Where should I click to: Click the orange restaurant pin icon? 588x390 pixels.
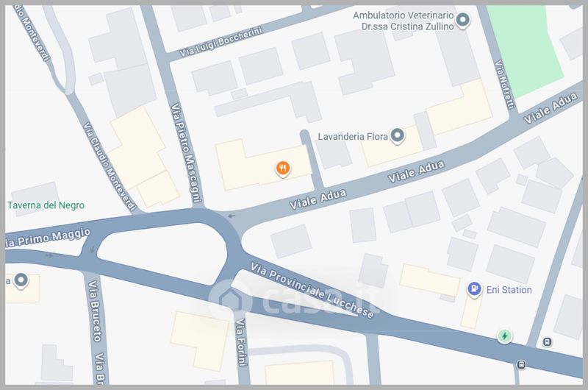click(x=283, y=169)
